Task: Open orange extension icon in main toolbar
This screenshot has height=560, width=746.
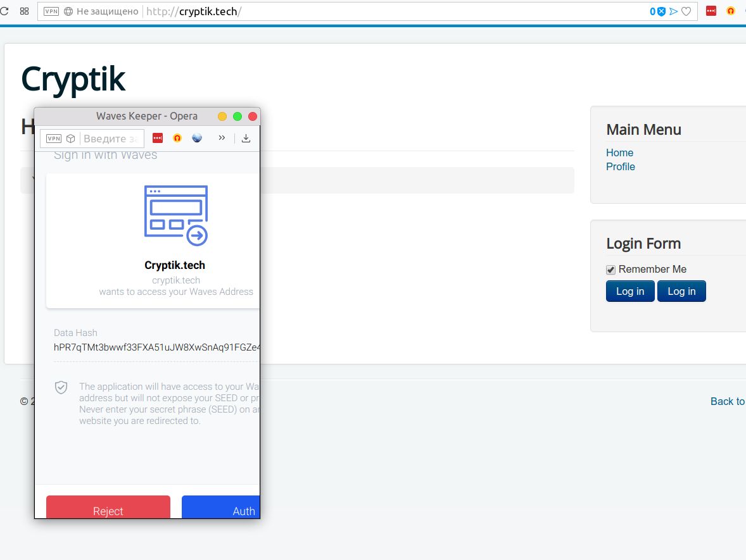Action: (731, 11)
